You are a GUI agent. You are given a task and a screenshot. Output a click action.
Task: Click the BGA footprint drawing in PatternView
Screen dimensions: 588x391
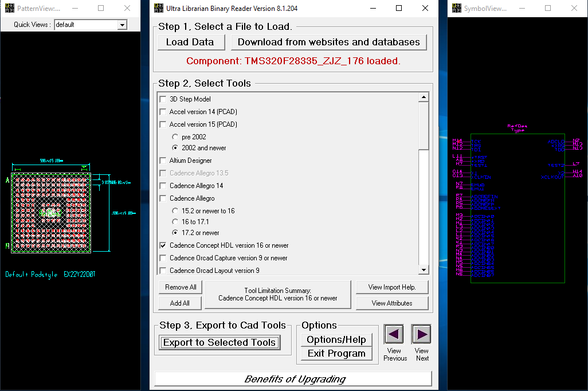(x=51, y=213)
